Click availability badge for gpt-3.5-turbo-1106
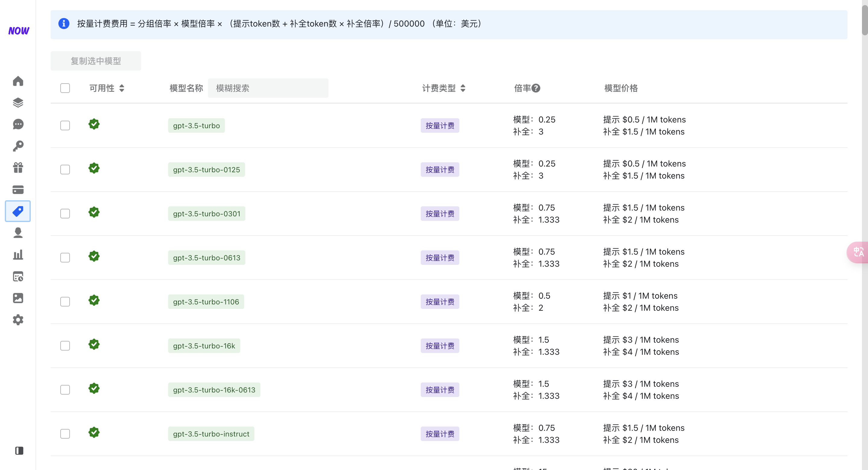Image resolution: width=868 pixels, height=470 pixels. 94,300
